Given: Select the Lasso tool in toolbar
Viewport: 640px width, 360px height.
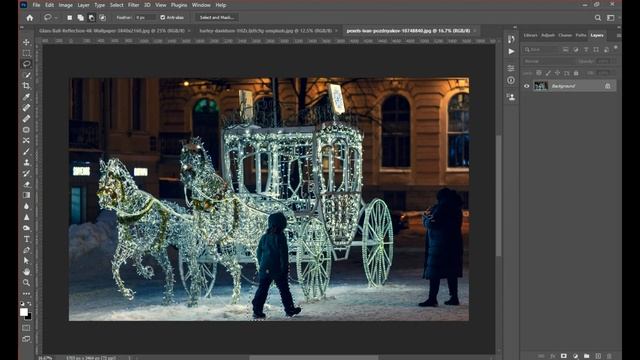Looking at the screenshot, I should (26, 64).
